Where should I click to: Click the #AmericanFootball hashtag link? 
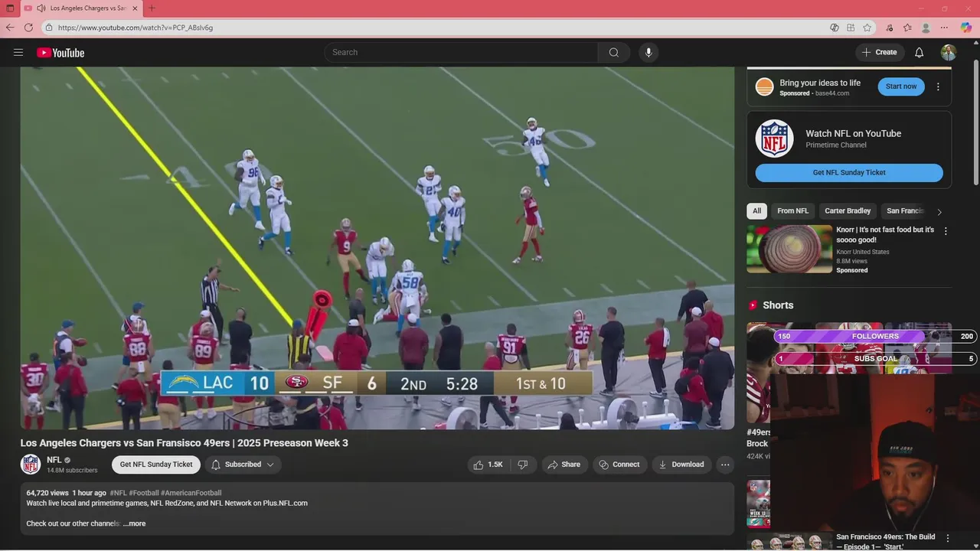[191, 493]
